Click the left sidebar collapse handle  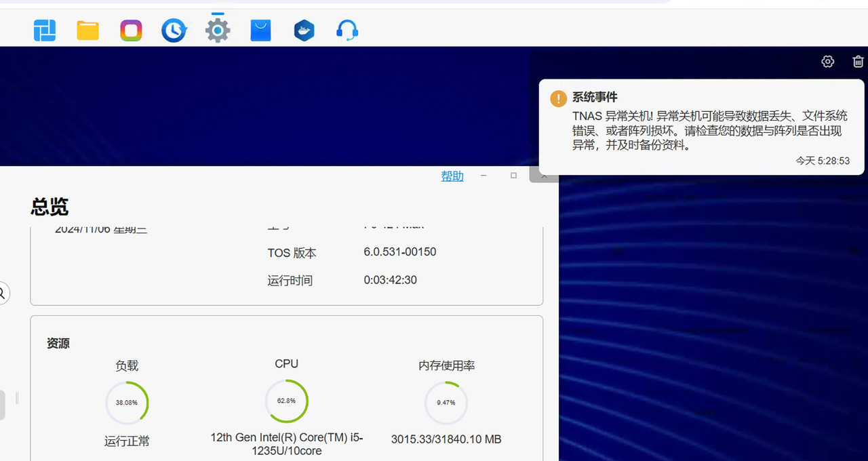pyautogui.click(x=17, y=399)
